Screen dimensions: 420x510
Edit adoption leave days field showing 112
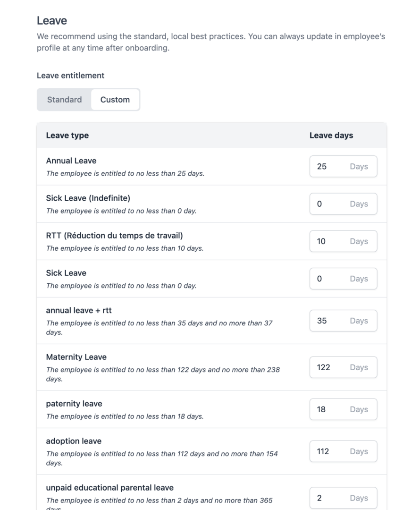[x=343, y=451]
